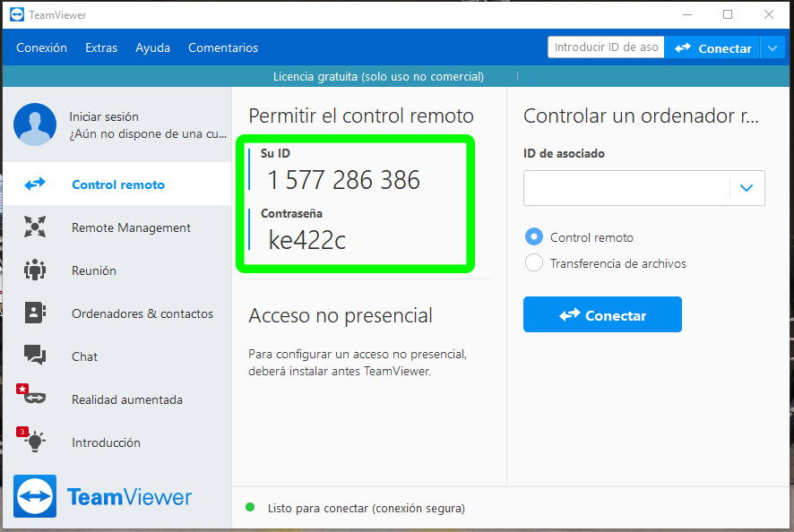Click the 'Permitir el control remoto' heading

[x=361, y=116]
